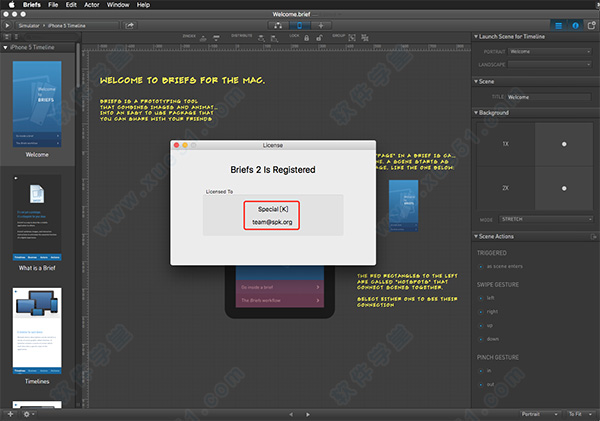Click the 1X background image well dot

pyautogui.click(x=564, y=144)
